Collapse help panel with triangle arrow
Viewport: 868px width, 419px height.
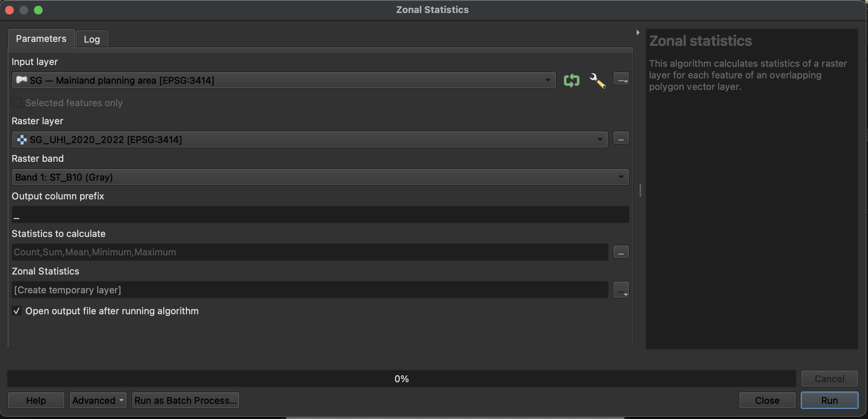pyautogui.click(x=638, y=33)
